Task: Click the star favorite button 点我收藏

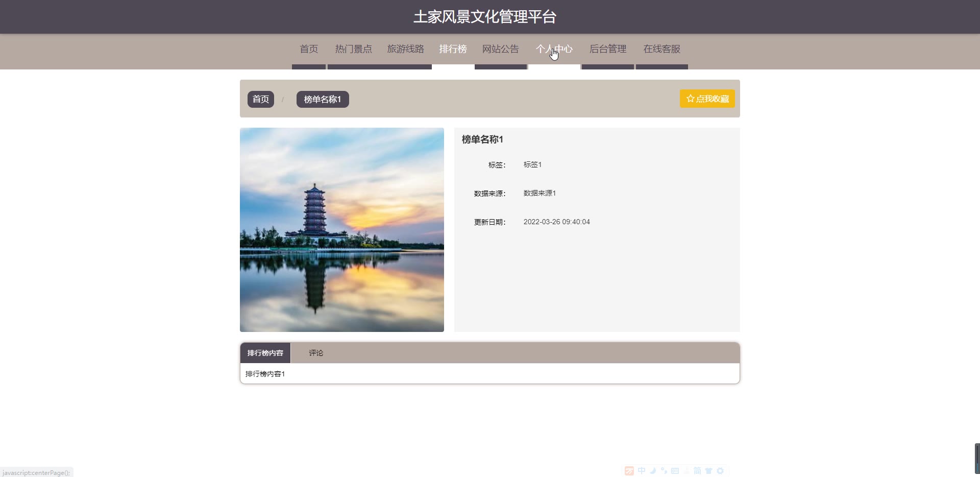Action: 707,99
